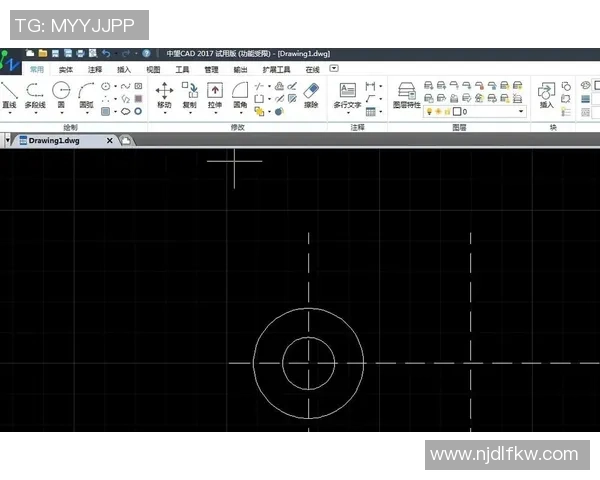Activate the 拉伸 (Stretch) tool
The image size is (600, 480).
[x=215, y=94]
